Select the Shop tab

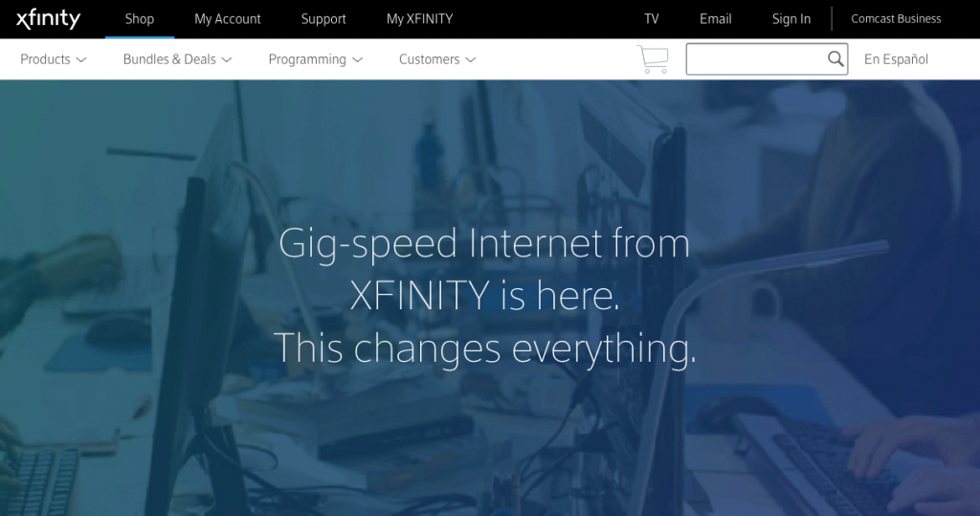point(140,19)
